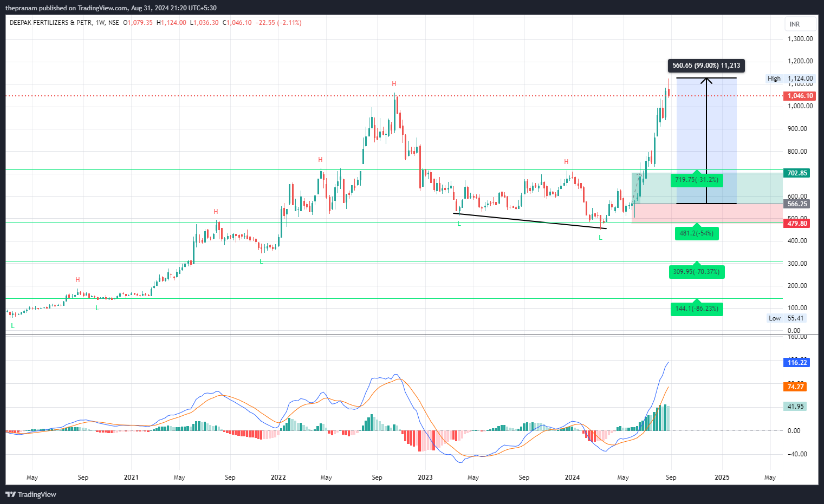Click the DEEPAK FERTILIZERS & PETR symbol title

tap(51, 23)
